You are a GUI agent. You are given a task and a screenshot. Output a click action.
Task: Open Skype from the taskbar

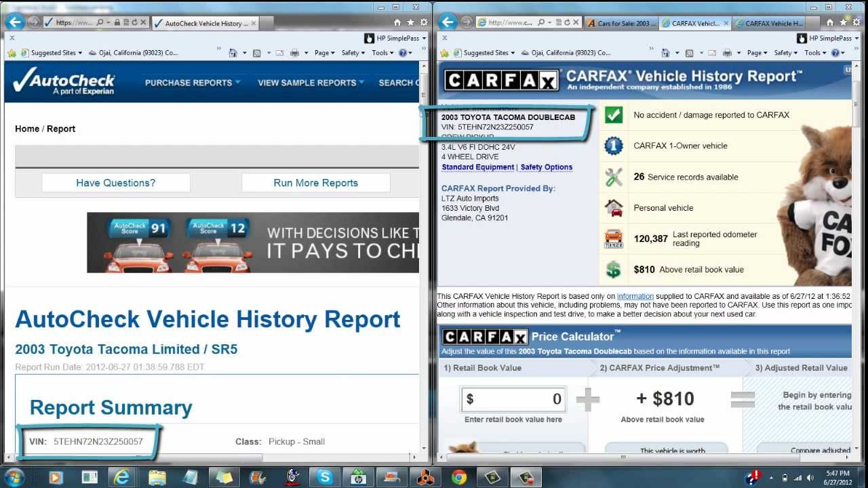(x=325, y=477)
